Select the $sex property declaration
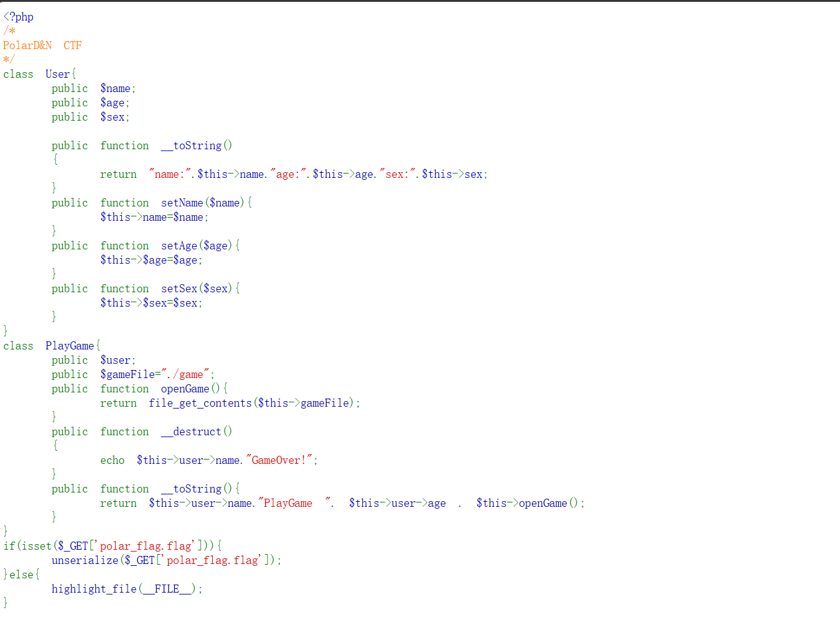The image size is (840, 638). (91, 117)
